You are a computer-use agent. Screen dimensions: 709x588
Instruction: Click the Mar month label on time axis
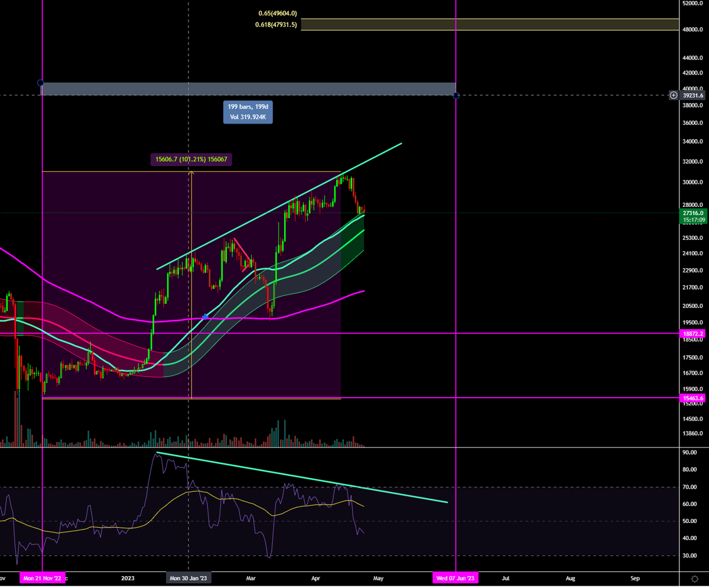point(251,579)
